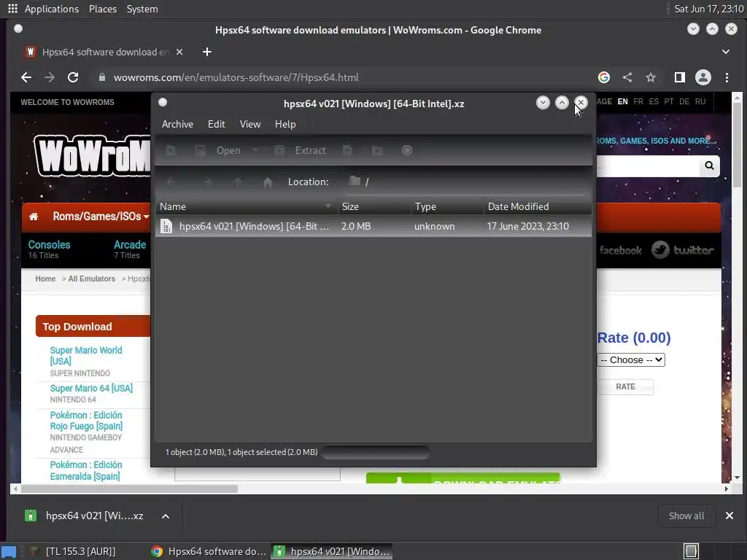Click the archive back navigation arrow

click(171, 182)
